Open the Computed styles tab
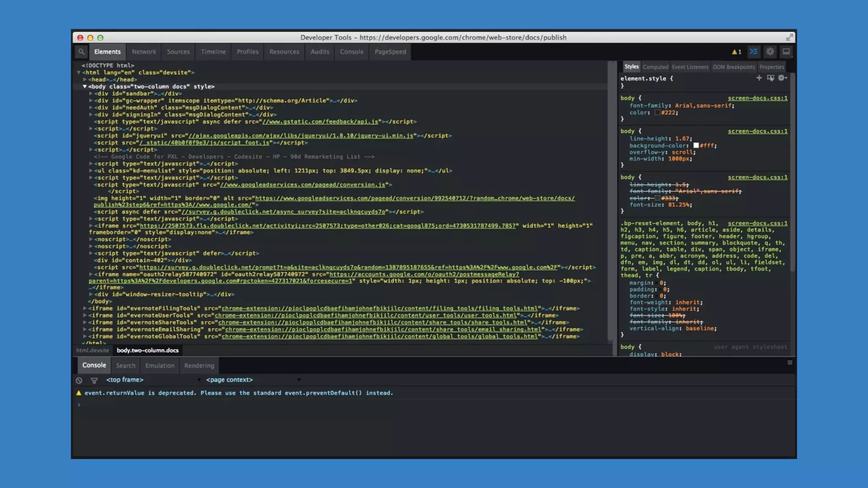Screen dimensions: 868x488 (655, 67)
